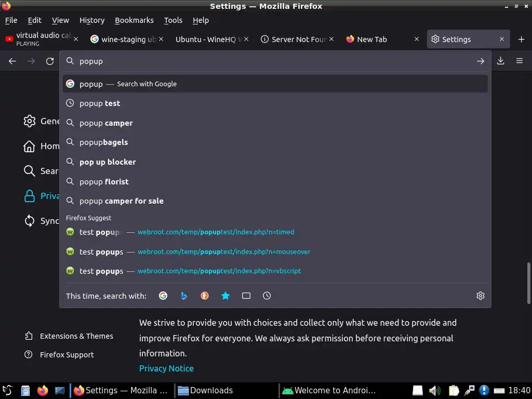Launch Firefox from the taskbar icon
Screen dimensions: 532x399
(x=43, y=391)
